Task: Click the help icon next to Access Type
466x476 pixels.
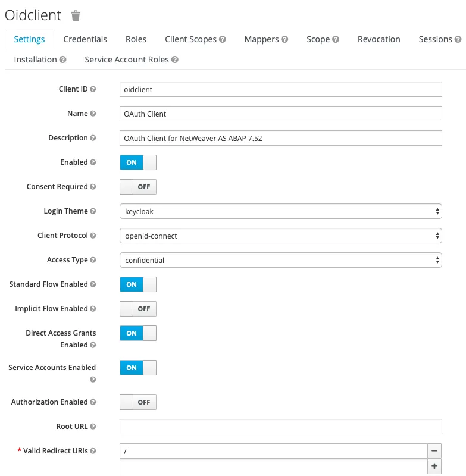Action: pyautogui.click(x=93, y=260)
